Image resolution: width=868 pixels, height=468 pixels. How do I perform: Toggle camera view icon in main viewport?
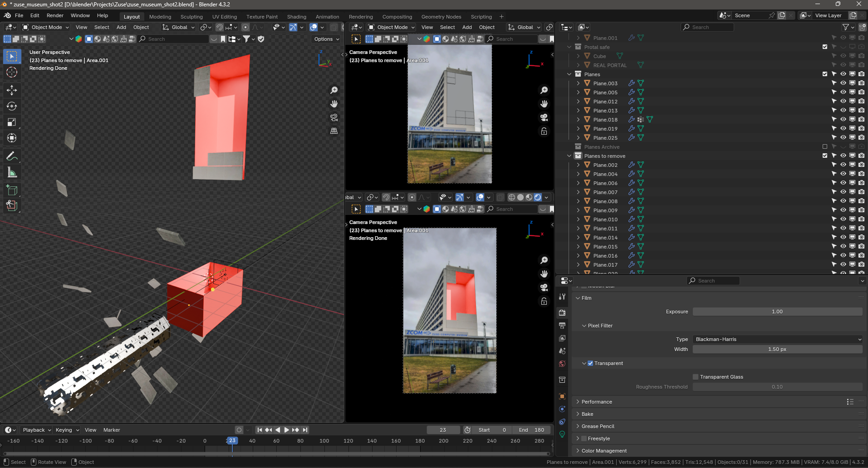(x=334, y=117)
